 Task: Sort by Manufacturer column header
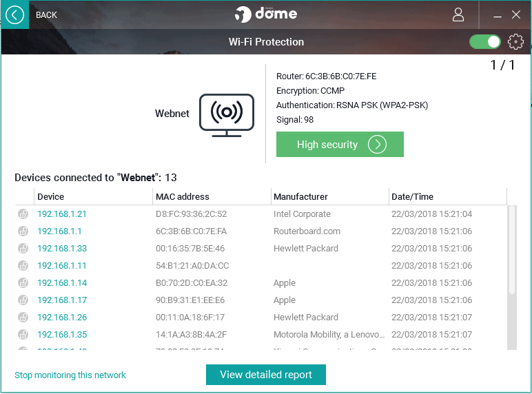[330, 197]
